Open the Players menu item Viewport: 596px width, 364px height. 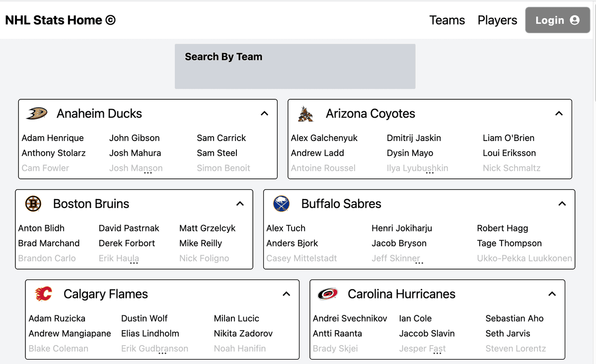pyautogui.click(x=497, y=20)
